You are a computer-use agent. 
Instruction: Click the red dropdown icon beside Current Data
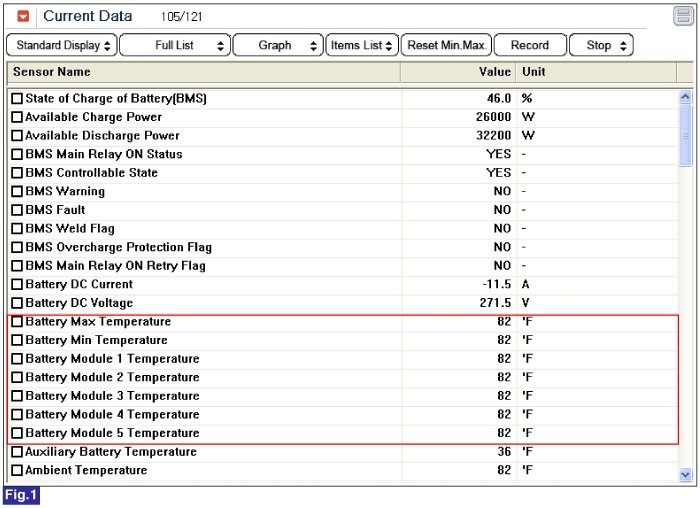click(x=23, y=17)
